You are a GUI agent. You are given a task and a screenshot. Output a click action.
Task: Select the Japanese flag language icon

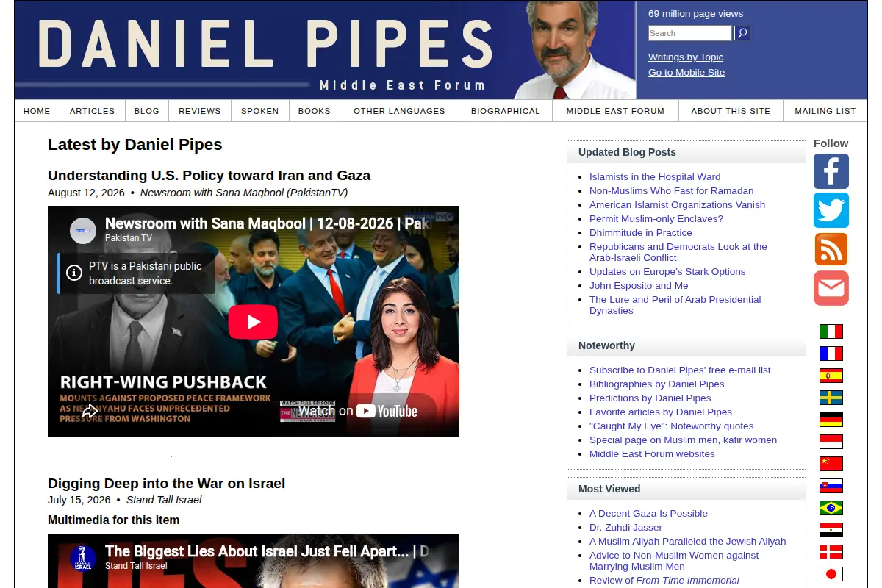pos(831,574)
